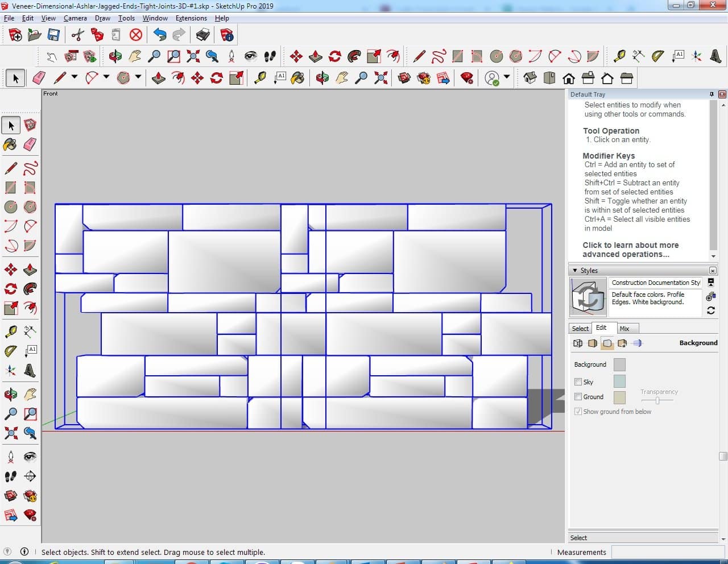Enable the Ground checkbox
This screenshot has width=728, height=564.
click(x=578, y=397)
